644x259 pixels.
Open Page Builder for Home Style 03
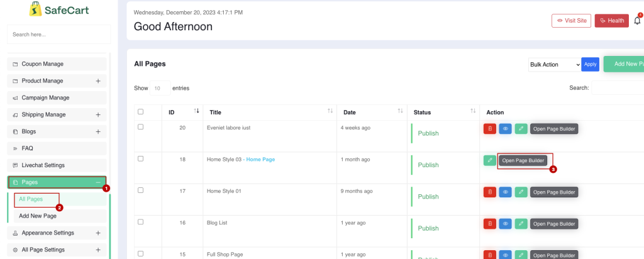(x=523, y=160)
